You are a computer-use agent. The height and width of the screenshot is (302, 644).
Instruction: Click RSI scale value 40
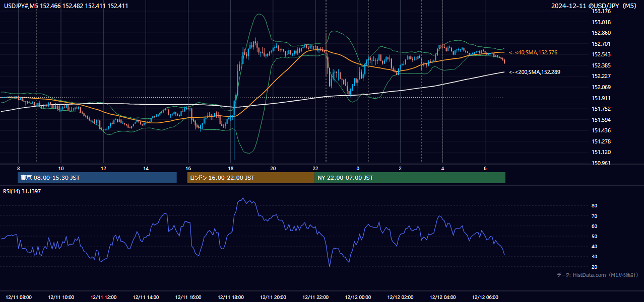point(595,246)
